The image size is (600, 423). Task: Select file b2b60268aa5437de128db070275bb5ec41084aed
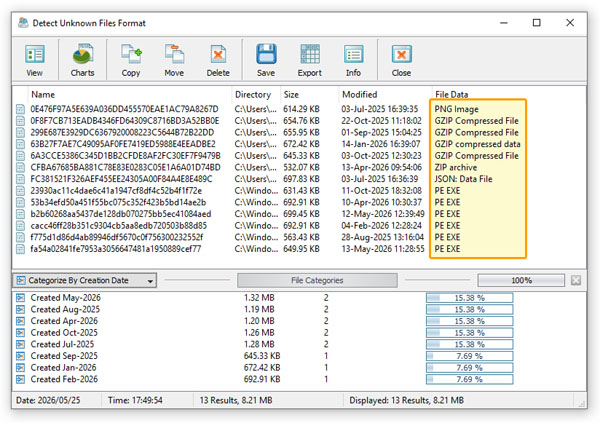121,214
